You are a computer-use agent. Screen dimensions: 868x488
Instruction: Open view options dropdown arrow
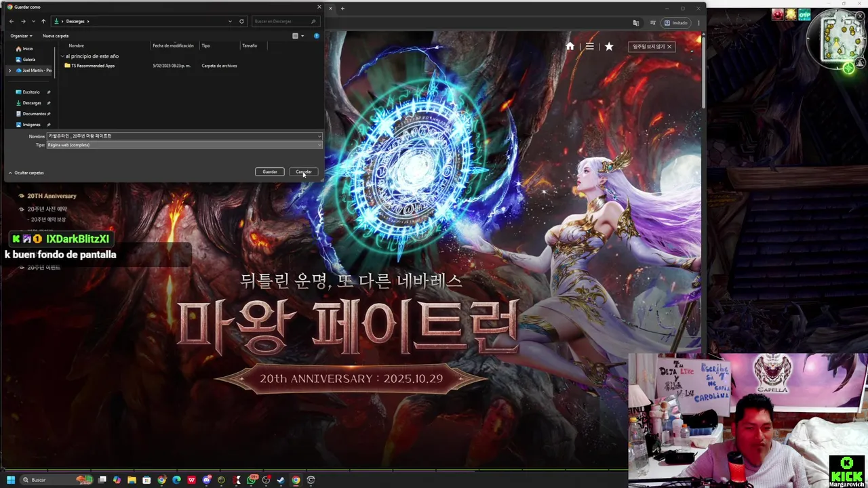click(x=302, y=36)
